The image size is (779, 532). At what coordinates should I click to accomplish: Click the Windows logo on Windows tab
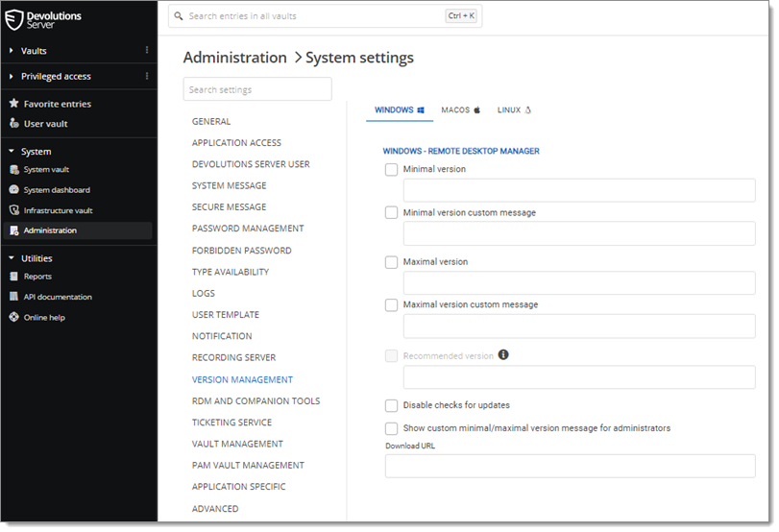(x=421, y=110)
